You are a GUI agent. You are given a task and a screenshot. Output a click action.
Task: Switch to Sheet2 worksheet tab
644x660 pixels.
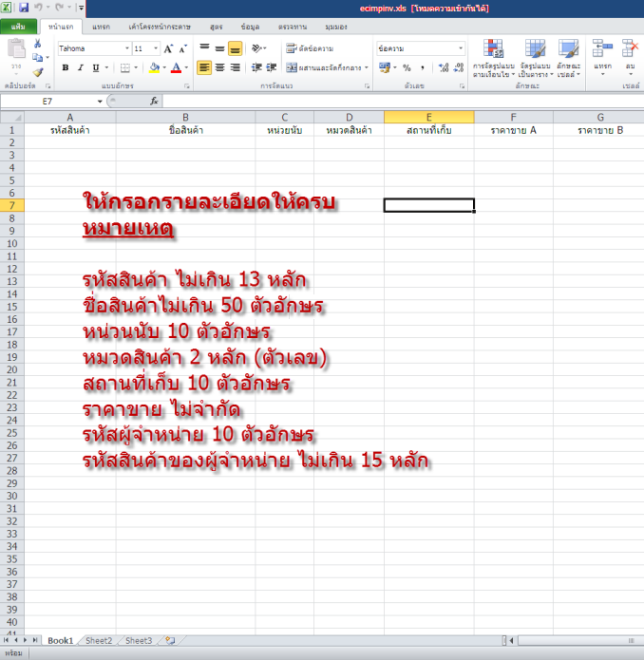pyautogui.click(x=99, y=641)
